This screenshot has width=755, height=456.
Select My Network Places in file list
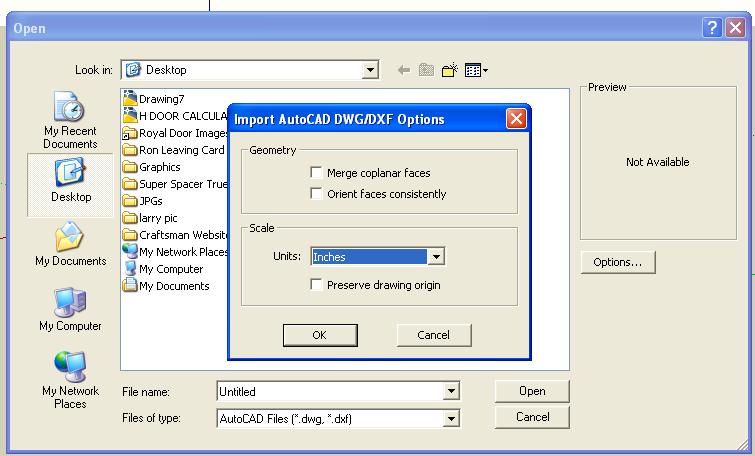175,252
